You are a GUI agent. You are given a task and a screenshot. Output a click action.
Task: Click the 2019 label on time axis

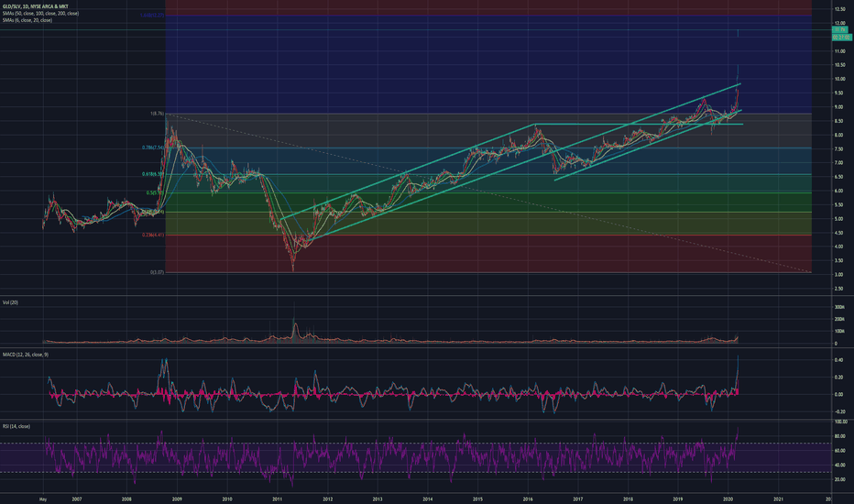click(x=678, y=499)
